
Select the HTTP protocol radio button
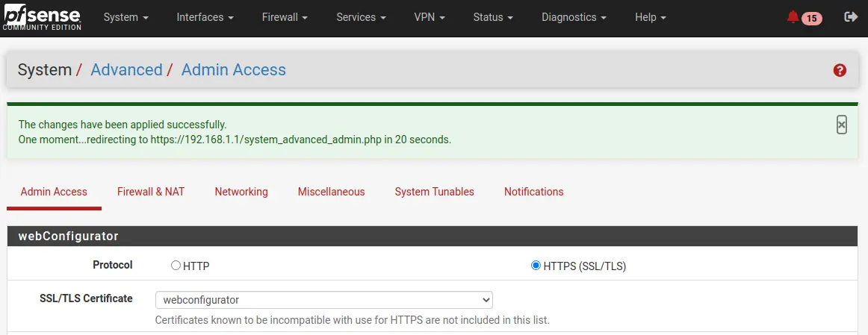pyautogui.click(x=176, y=266)
